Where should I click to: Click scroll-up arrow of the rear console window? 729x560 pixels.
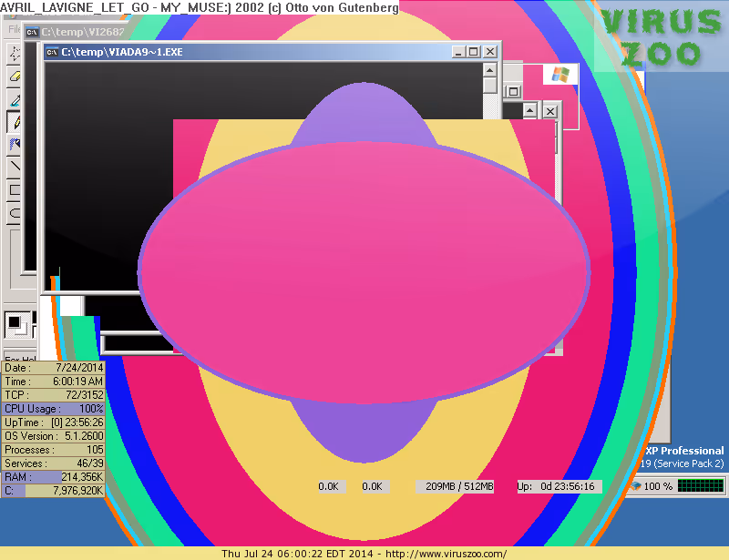pyautogui.click(x=530, y=111)
